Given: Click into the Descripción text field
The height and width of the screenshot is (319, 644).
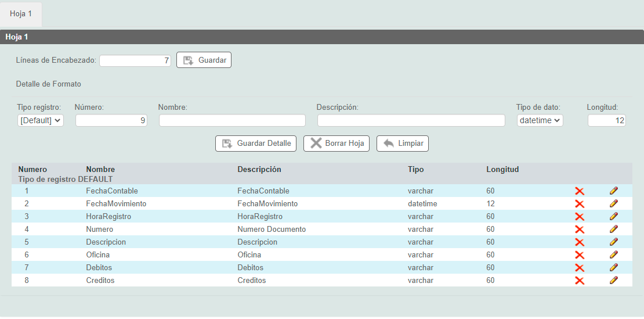Looking at the screenshot, I should 411,120.
